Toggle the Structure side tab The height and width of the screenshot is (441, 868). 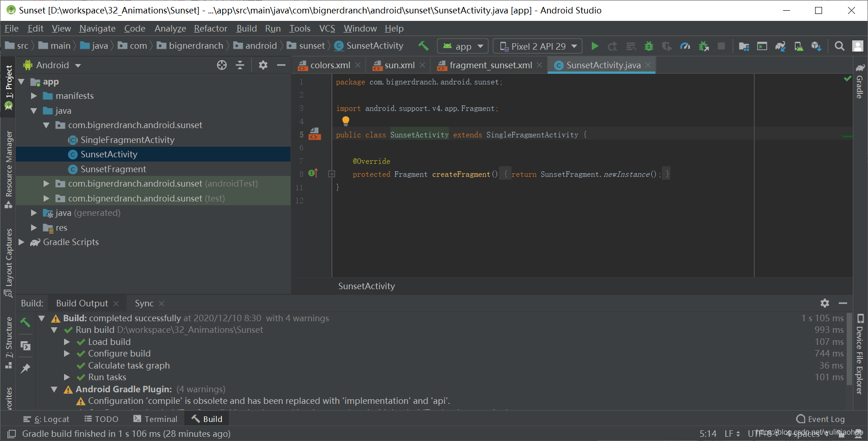click(x=8, y=343)
